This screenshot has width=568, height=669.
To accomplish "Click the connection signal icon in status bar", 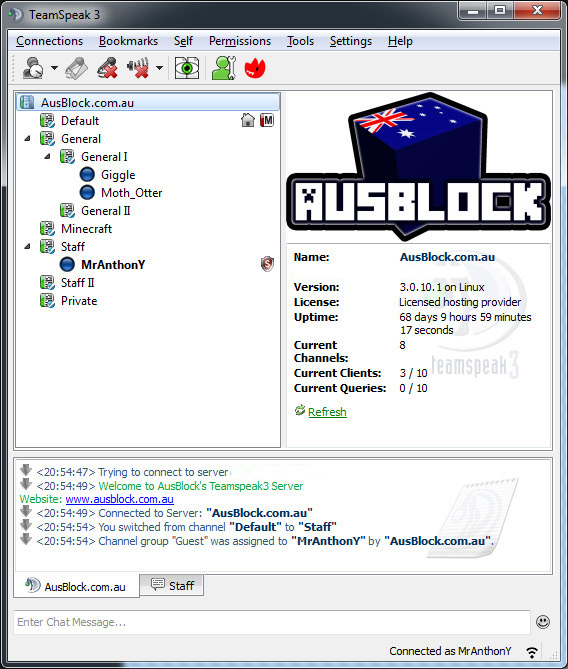I will tap(532, 652).
